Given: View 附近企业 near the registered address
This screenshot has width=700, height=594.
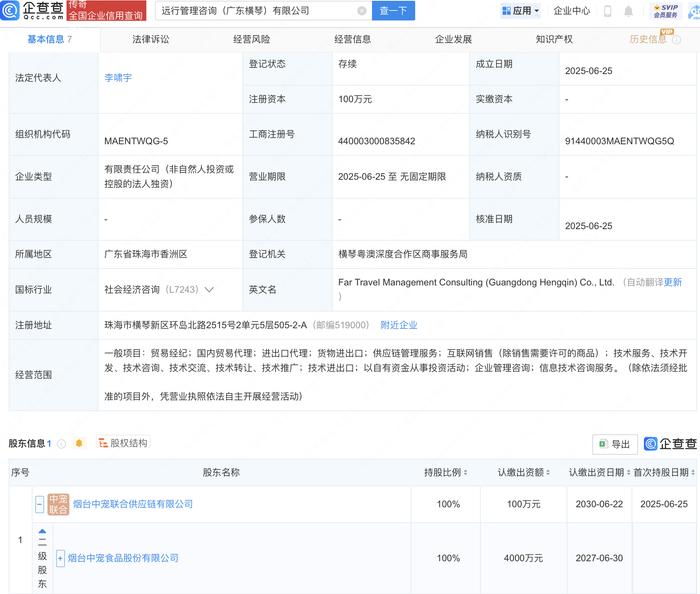Looking at the screenshot, I should (x=398, y=325).
